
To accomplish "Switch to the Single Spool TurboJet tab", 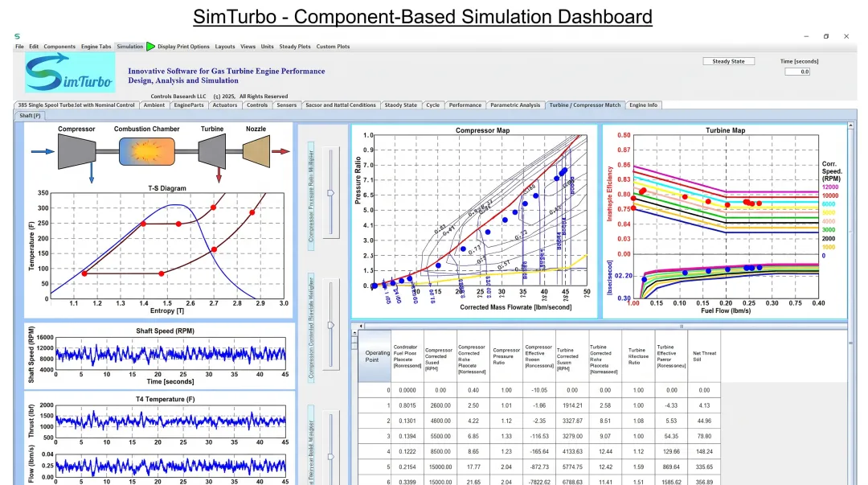I will pyautogui.click(x=76, y=105).
